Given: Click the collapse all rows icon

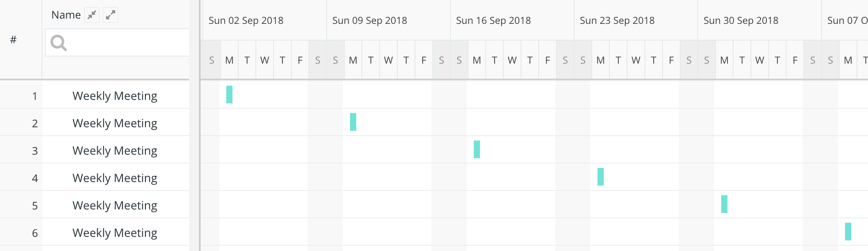Looking at the screenshot, I should tap(92, 15).
